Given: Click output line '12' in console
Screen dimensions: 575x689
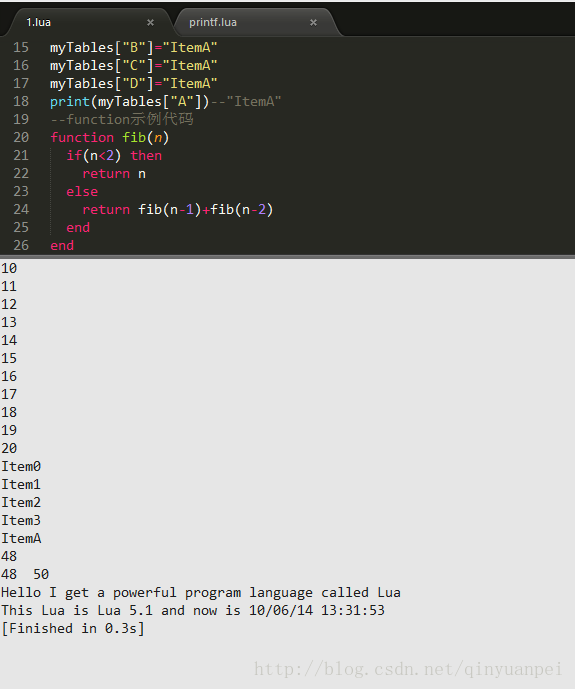Looking at the screenshot, I should (x=9, y=305).
